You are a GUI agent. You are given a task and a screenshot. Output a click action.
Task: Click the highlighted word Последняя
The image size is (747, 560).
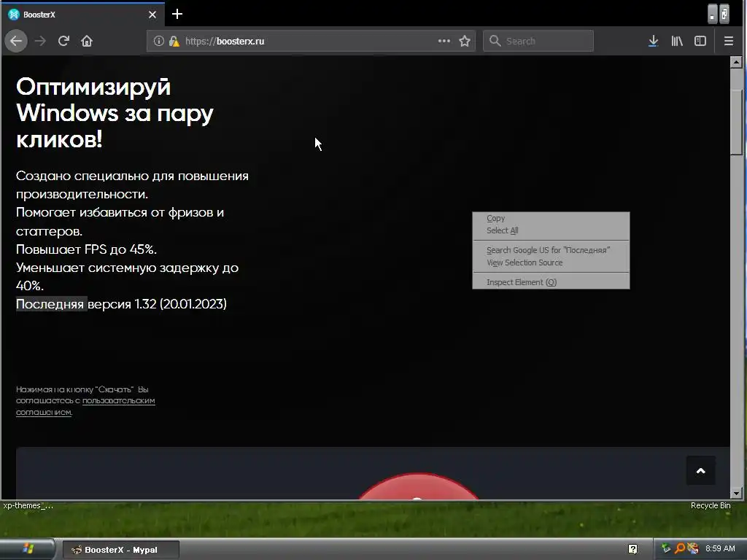(x=50, y=304)
